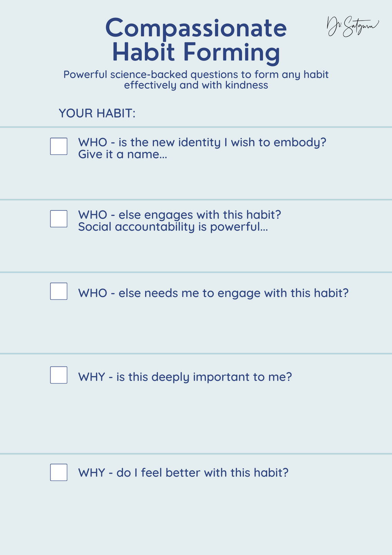Image resolution: width=392 pixels, height=555 pixels.
Task: Click the 'WHY - do I feel better' question
Action: pos(183,473)
